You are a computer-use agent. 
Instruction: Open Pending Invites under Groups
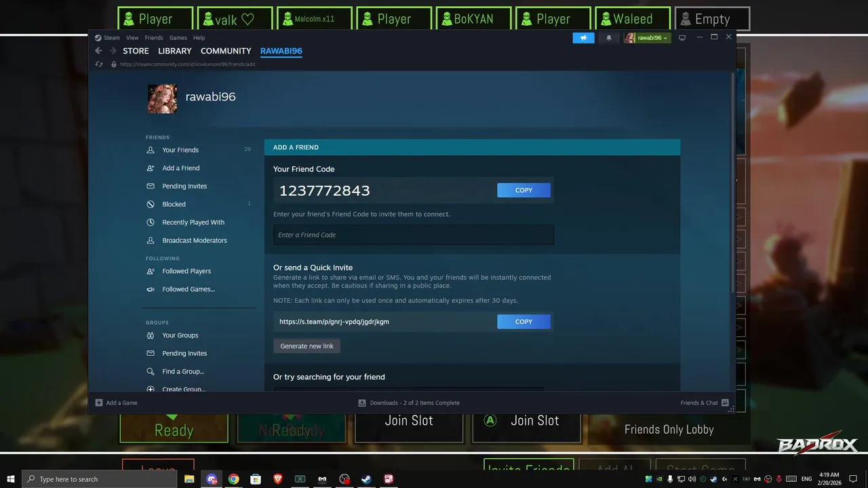coord(184,354)
